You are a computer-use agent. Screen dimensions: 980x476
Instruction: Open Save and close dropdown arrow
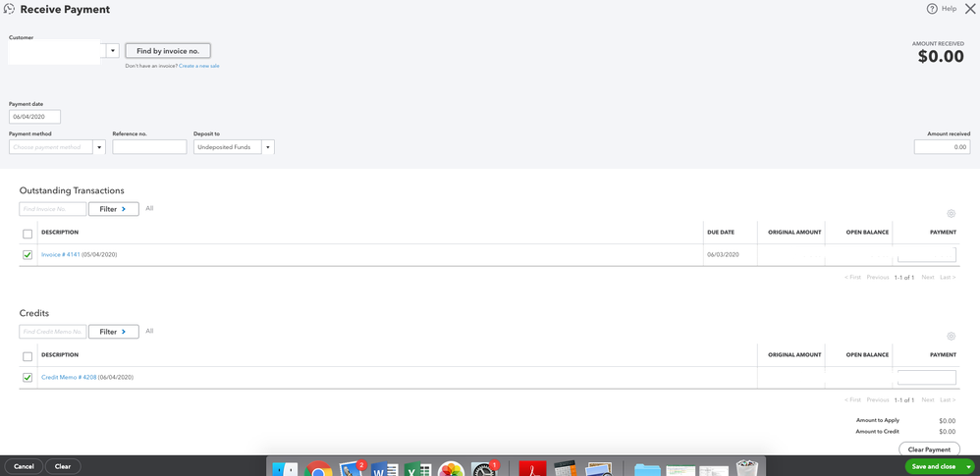click(968, 466)
